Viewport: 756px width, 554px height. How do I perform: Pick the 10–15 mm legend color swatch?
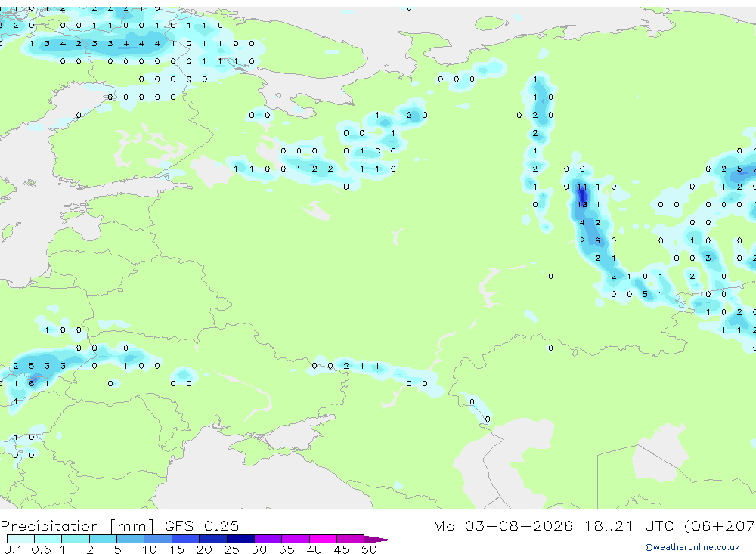[x=158, y=539]
